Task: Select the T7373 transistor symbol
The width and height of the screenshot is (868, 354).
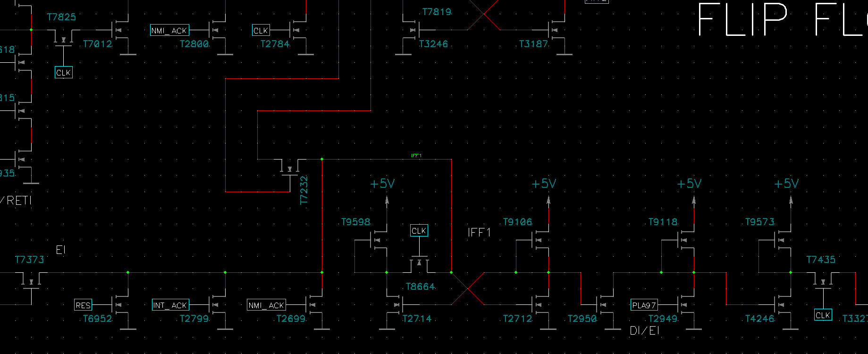Action: coord(32,281)
